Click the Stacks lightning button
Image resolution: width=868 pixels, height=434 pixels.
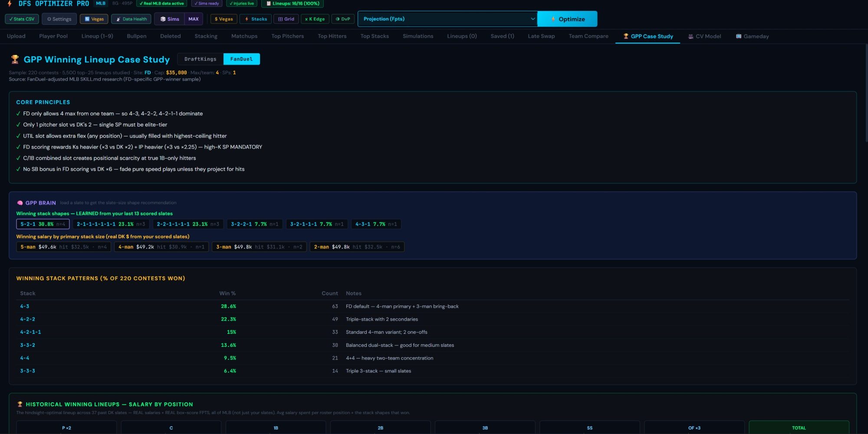[x=256, y=19]
